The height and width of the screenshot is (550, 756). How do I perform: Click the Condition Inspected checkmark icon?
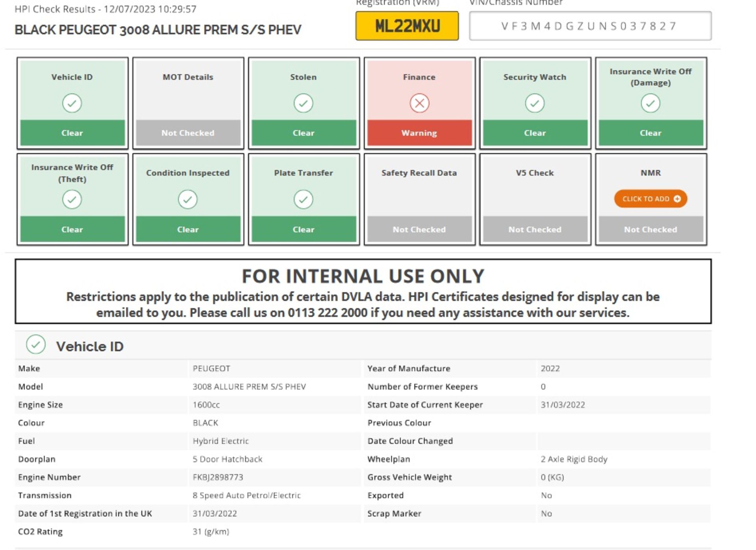[x=188, y=199]
